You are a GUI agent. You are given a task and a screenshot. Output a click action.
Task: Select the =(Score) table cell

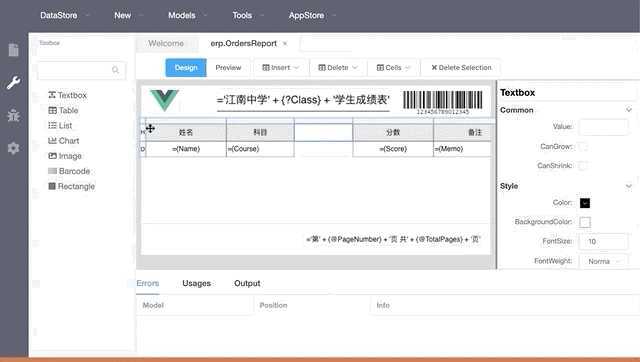pyautogui.click(x=393, y=149)
